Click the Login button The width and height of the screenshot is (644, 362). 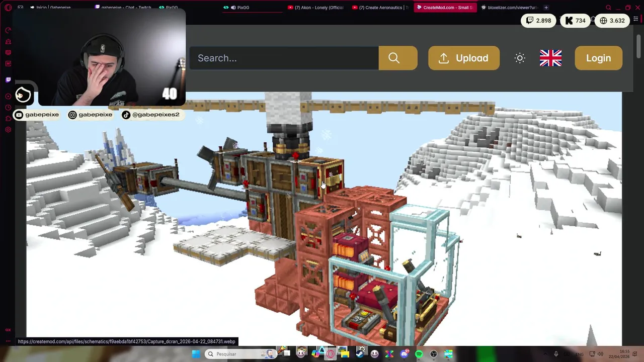(598, 58)
